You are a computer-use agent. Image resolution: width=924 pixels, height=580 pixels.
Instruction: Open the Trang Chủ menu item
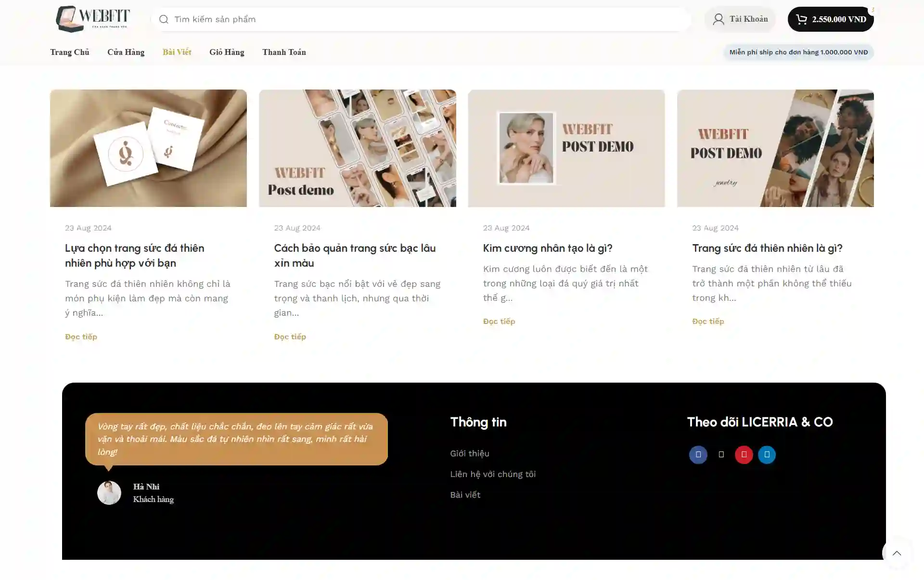coord(70,52)
